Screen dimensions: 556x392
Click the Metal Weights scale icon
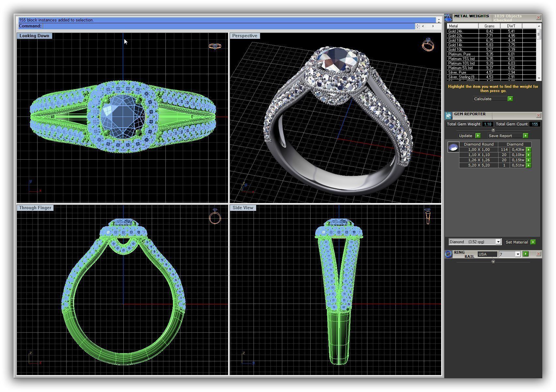point(449,18)
